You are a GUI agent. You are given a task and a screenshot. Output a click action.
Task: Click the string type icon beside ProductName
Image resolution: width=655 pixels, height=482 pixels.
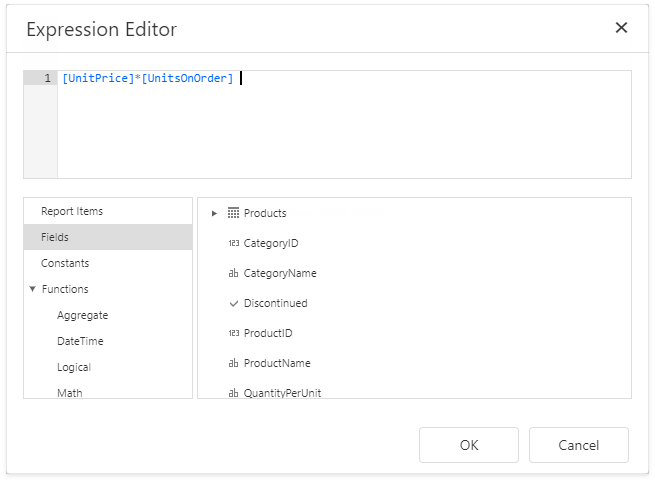tap(233, 363)
